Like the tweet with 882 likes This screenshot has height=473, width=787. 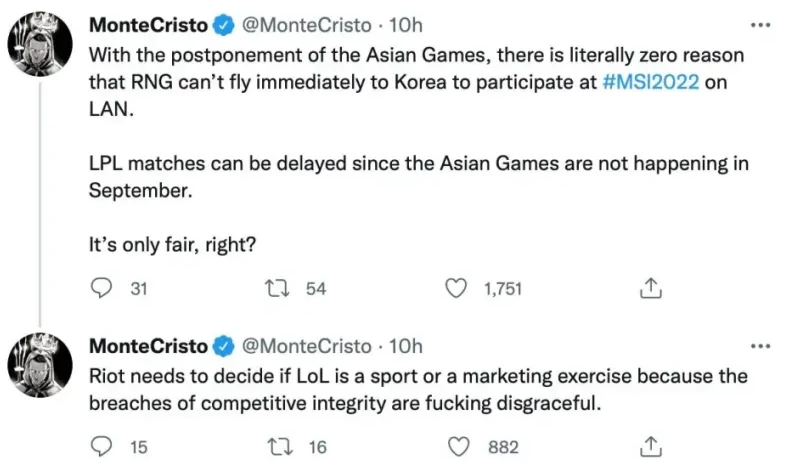[457, 447]
